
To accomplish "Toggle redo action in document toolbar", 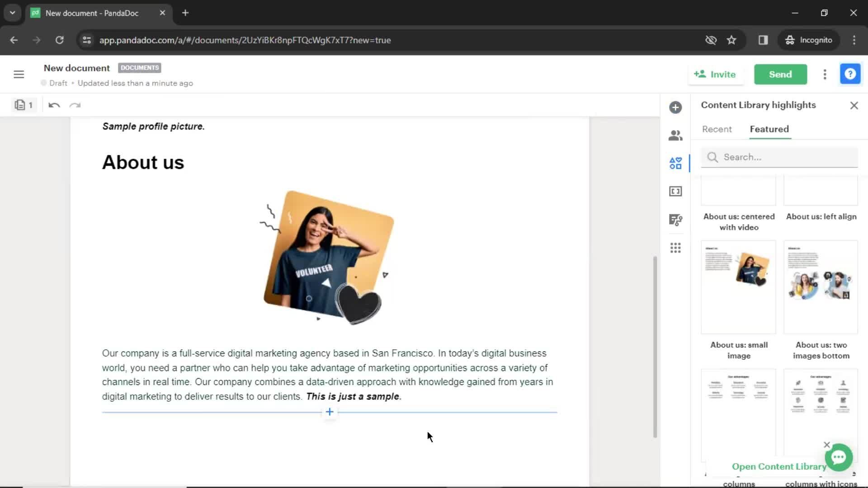I will (75, 105).
